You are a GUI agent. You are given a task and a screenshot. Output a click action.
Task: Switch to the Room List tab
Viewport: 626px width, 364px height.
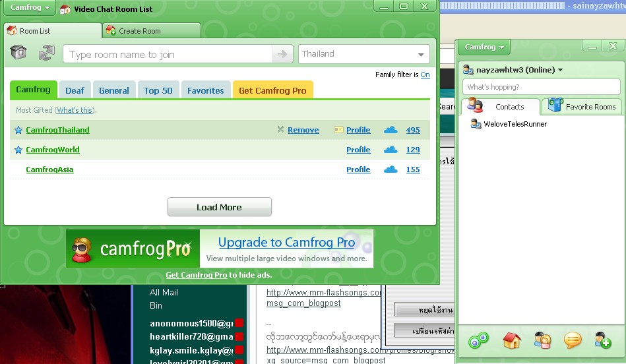click(53, 31)
